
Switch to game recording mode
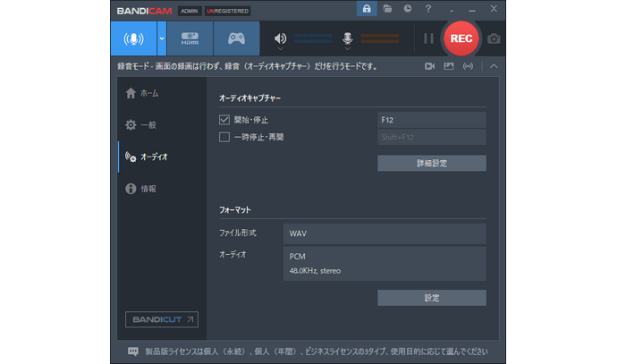(236, 38)
